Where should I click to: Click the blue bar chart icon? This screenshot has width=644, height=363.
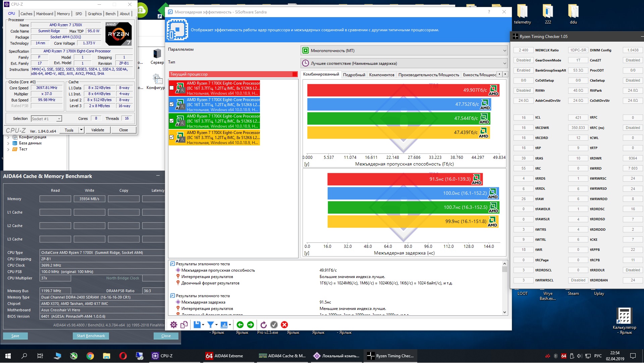point(224,325)
